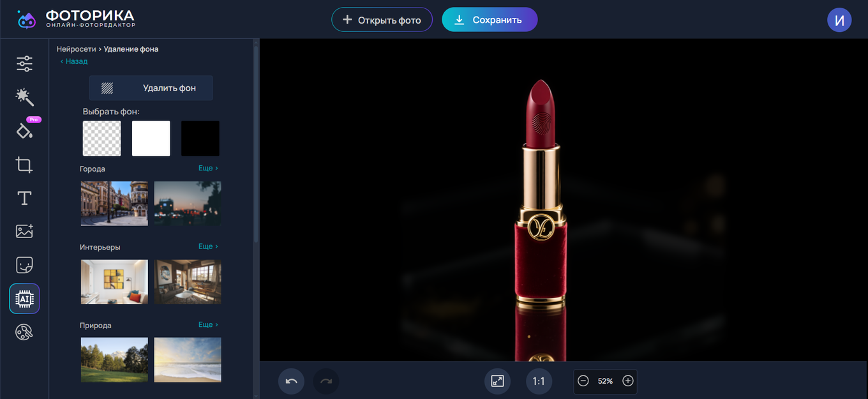Open the Text tool
Screen dimensions: 868x399
click(24, 198)
